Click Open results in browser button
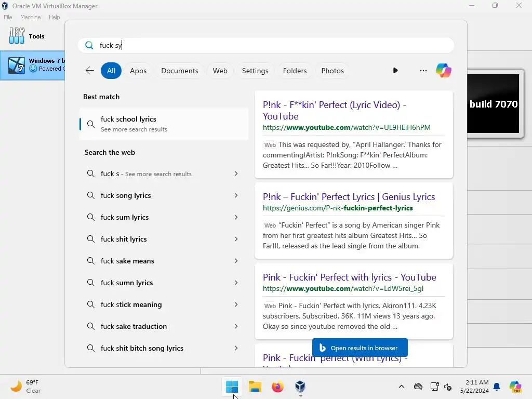The width and height of the screenshot is (532, 399). (360, 348)
